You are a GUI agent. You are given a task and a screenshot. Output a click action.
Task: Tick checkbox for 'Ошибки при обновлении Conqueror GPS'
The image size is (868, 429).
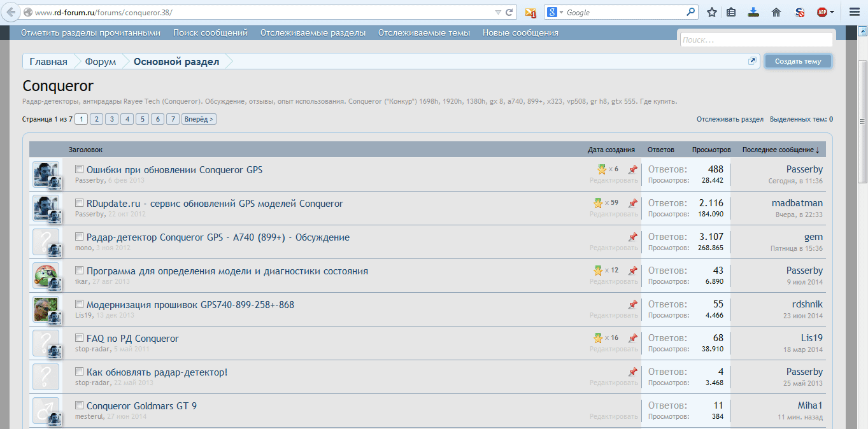80,170
